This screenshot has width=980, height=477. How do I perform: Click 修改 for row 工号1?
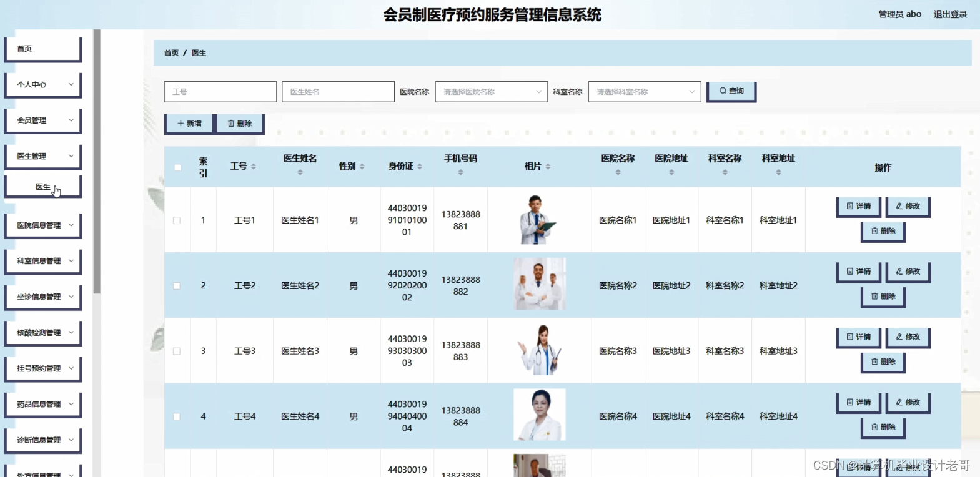click(908, 206)
